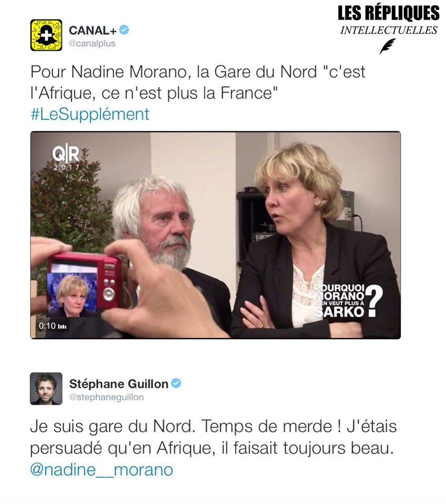Click the red camera in video
Viewport: 446px width, 504px height.
[85, 281]
